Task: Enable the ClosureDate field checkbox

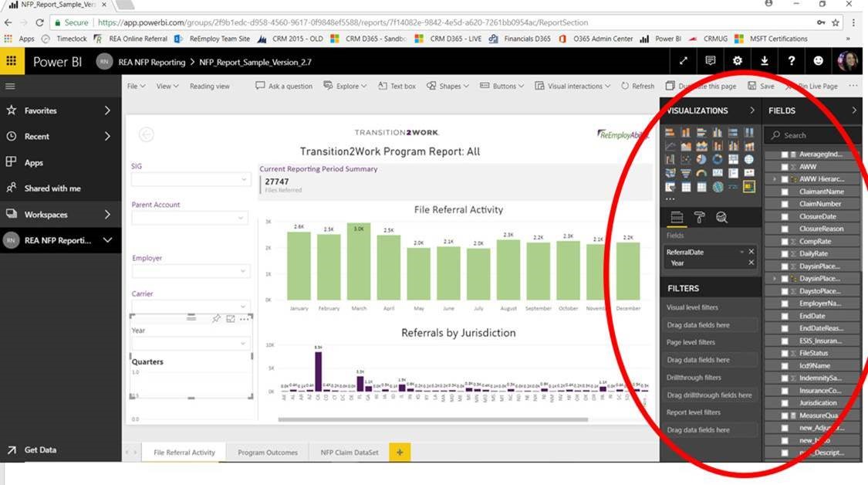Action: click(x=785, y=217)
